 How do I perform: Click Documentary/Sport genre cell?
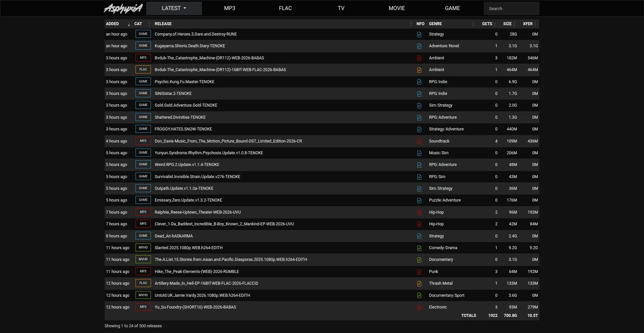coord(447,295)
